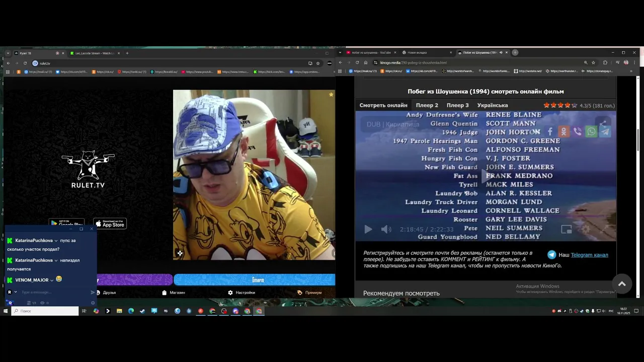Viewport: 644px width, 362px height.
Task: Share the movie via Viber icon
Action: tap(578, 132)
